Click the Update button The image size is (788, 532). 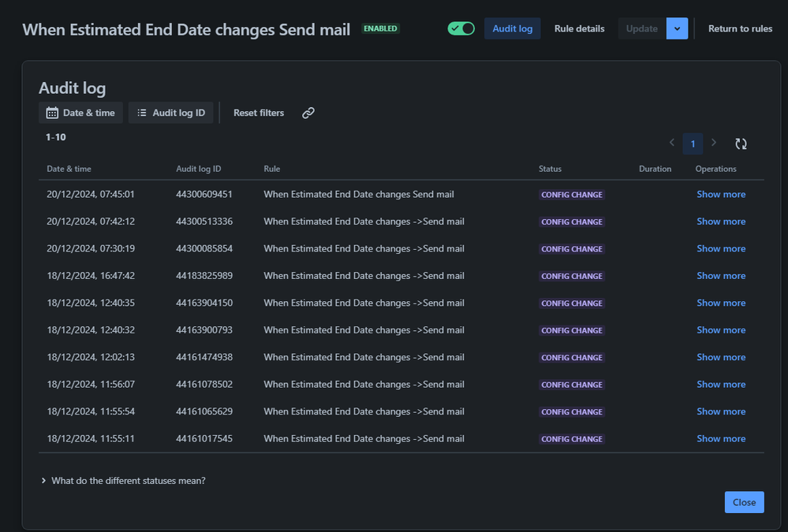click(642, 28)
